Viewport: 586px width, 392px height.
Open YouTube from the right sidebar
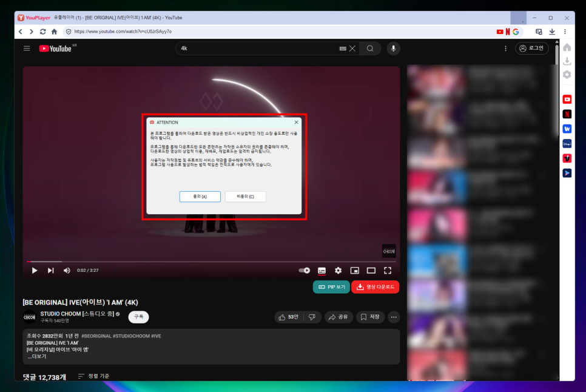(567, 100)
